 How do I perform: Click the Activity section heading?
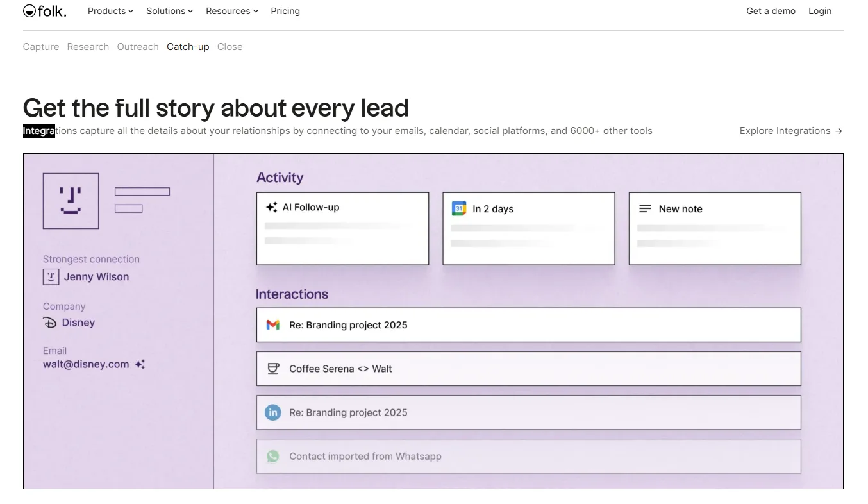click(x=280, y=178)
